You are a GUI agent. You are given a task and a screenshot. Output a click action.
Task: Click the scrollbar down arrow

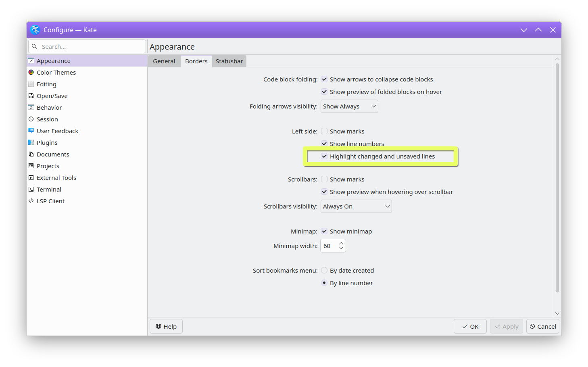click(557, 313)
